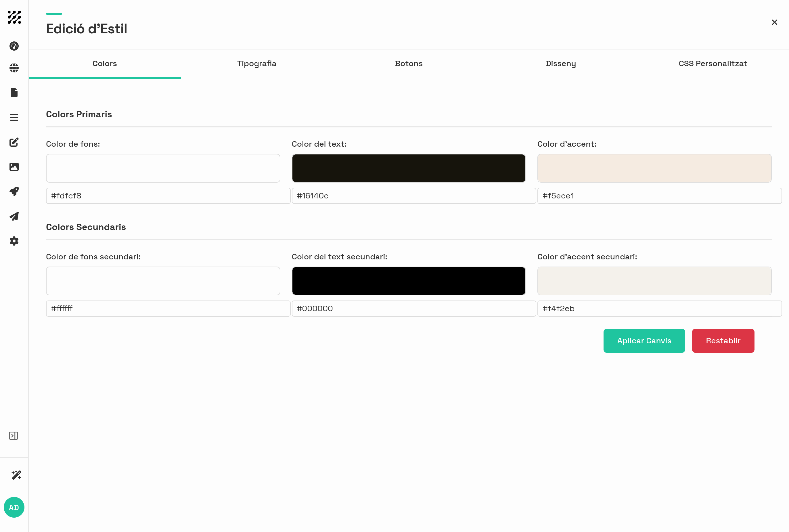Open the image gallery icon in sidebar
This screenshot has width=789, height=532.
(14, 167)
